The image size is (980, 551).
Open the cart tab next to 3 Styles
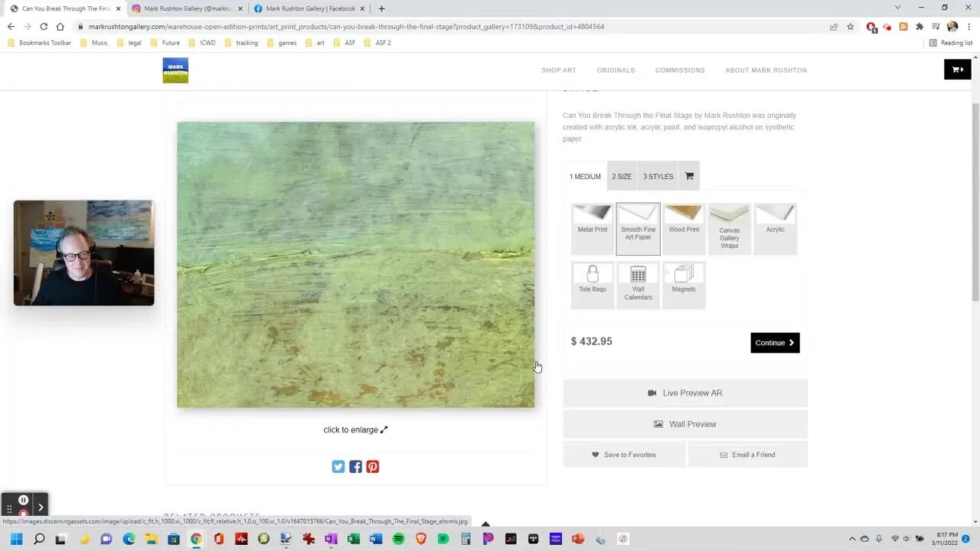coord(689,176)
